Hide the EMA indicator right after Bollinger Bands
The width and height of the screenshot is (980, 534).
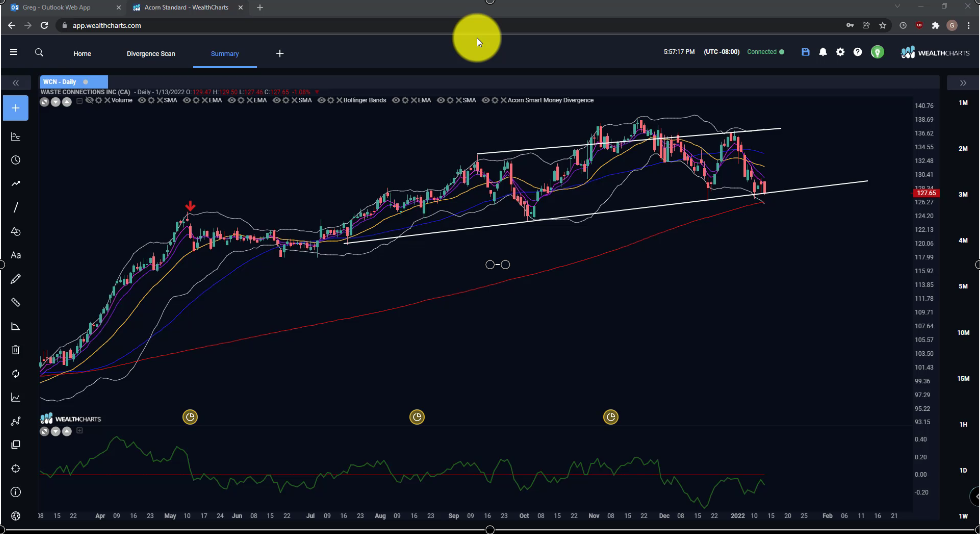396,101
